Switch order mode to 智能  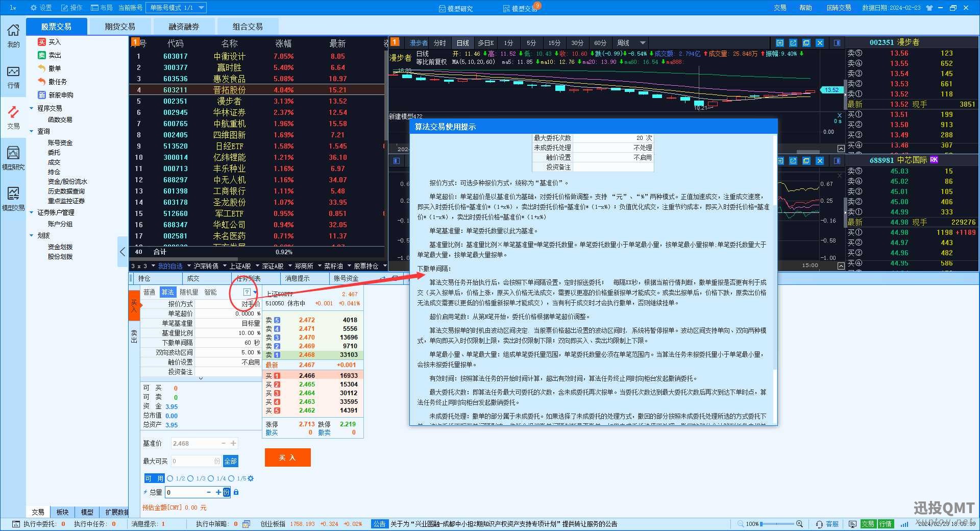pyautogui.click(x=210, y=292)
